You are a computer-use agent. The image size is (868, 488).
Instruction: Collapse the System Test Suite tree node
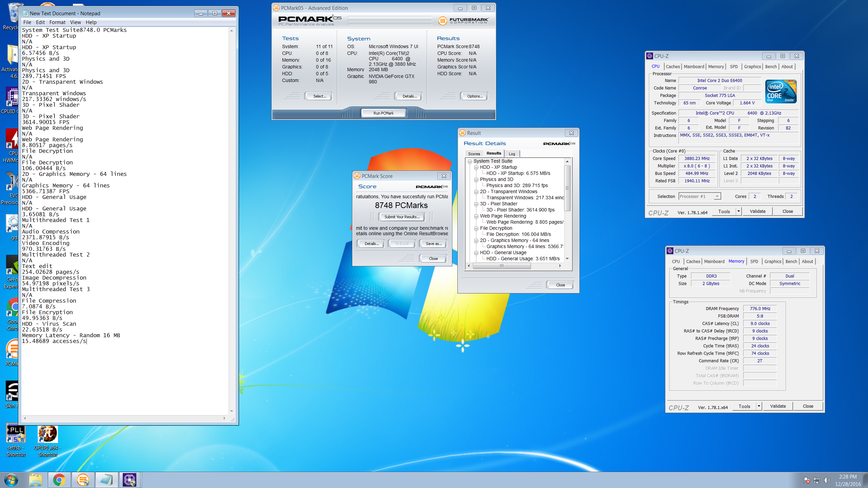coord(470,161)
